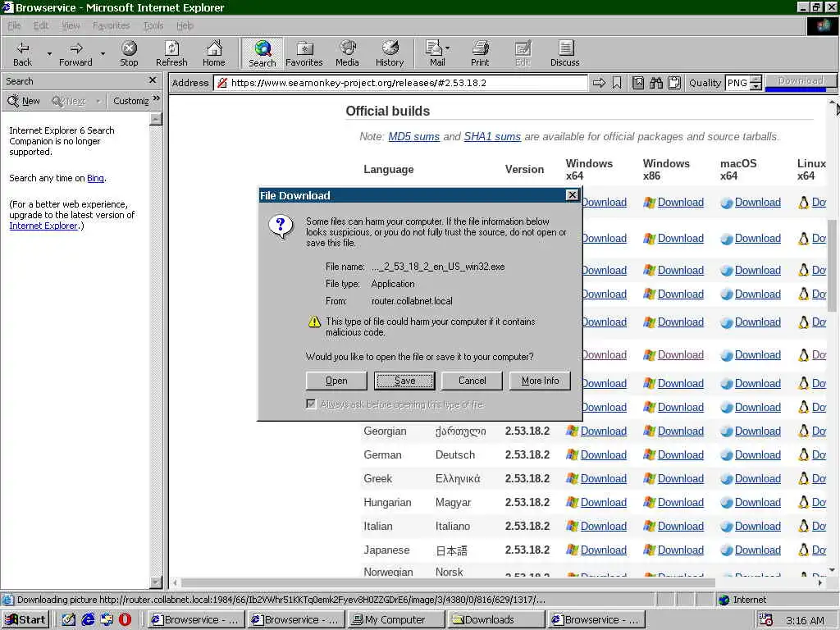Click the Bing link in Search pane
Image resolution: width=840 pixels, height=630 pixels.
pos(95,178)
